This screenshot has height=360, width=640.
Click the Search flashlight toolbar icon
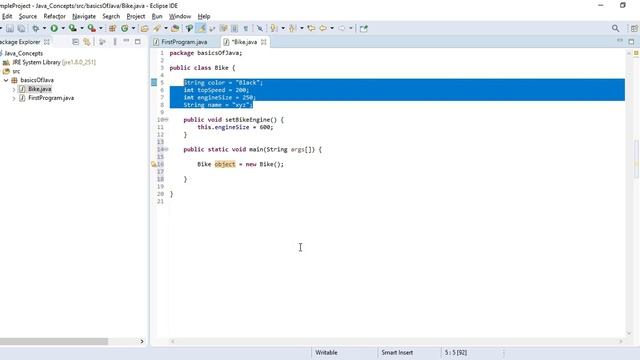click(x=157, y=28)
